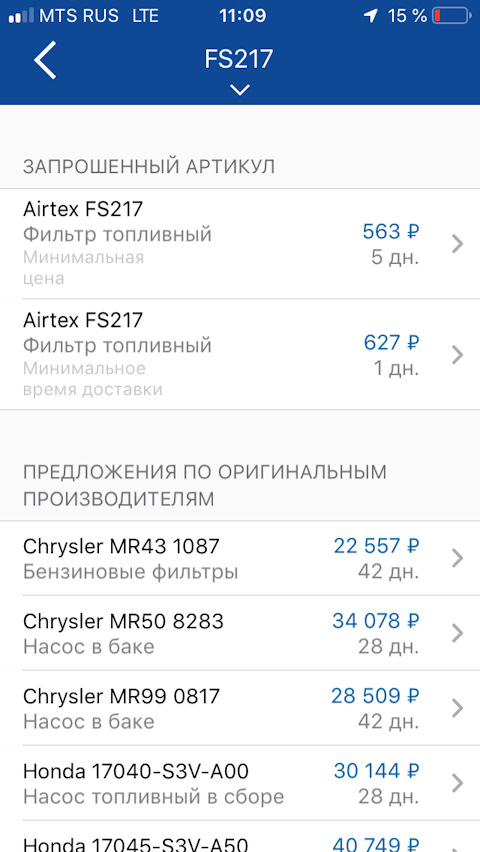Tap chevron beside 28 509 ₽ price
The width and height of the screenshot is (480, 852).
coord(457,708)
